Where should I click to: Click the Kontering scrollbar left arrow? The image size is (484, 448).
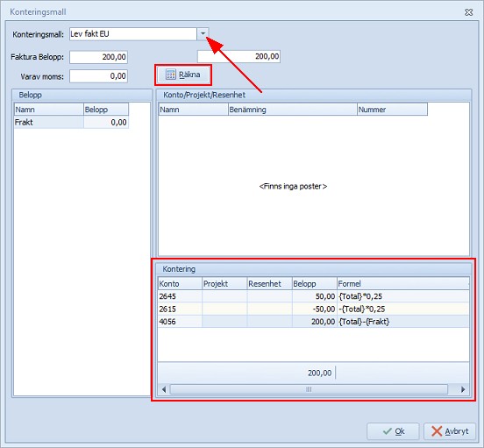click(x=164, y=389)
